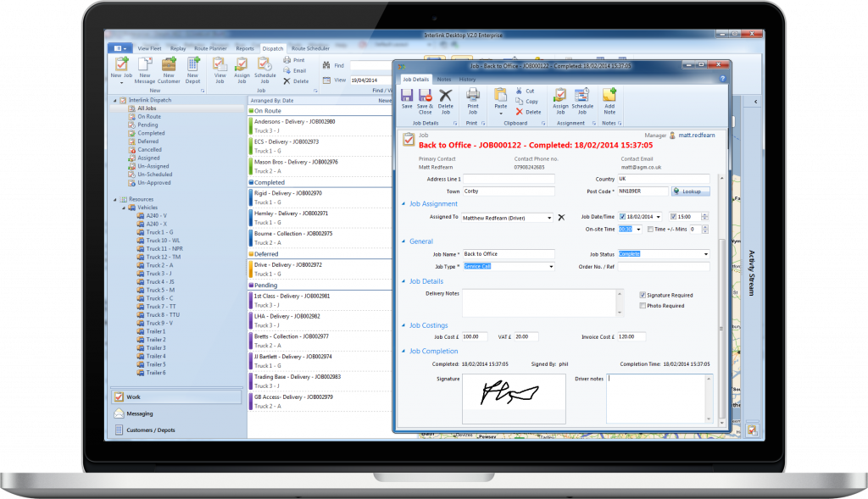Untick the Signature Required checkbox
Image resolution: width=868 pixels, height=499 pixels.
(643, 295)
